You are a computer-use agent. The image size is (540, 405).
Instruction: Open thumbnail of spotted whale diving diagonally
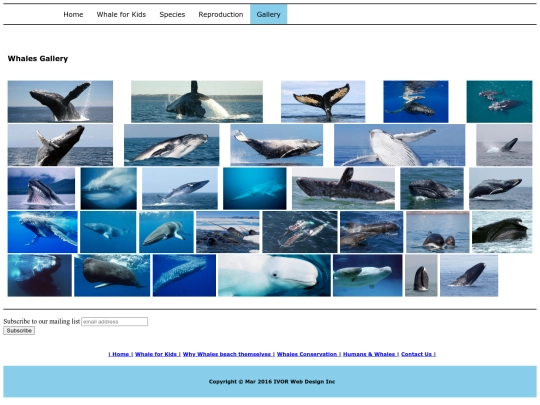(x=184, y=276)
